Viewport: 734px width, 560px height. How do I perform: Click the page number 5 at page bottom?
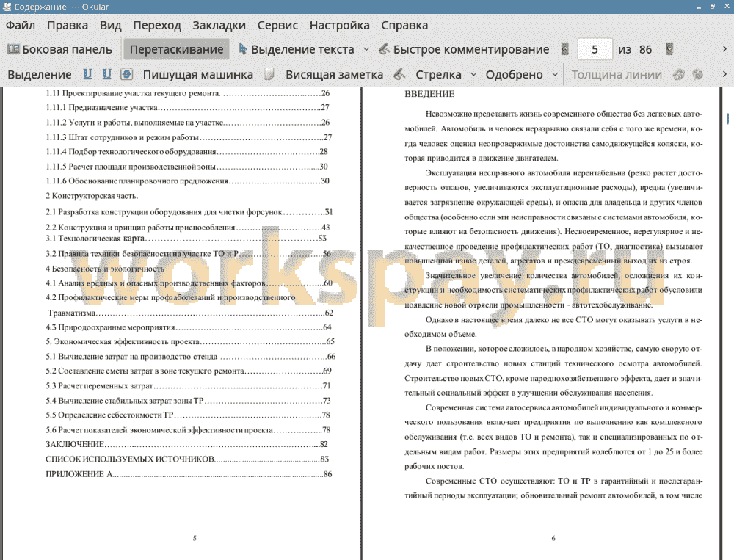tap(195, 539)
